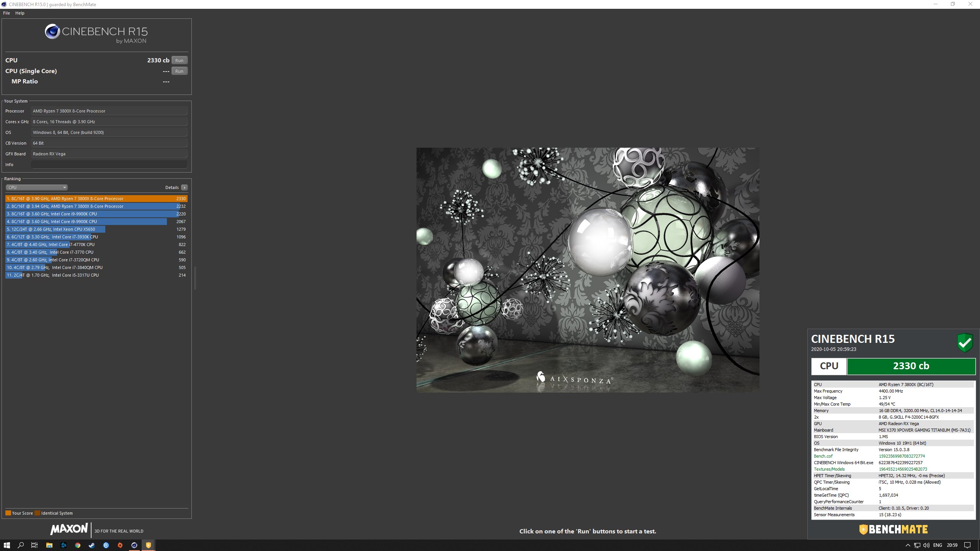Select ranking row 2 Ryzen 7 3800X 2232
980x551 pixels.
[x=96, y=206]
